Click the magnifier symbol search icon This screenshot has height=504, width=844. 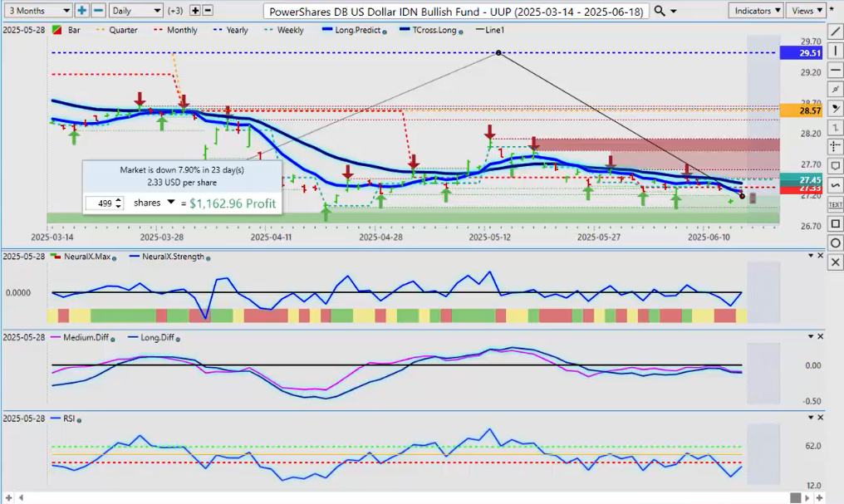tap(660, 11)
